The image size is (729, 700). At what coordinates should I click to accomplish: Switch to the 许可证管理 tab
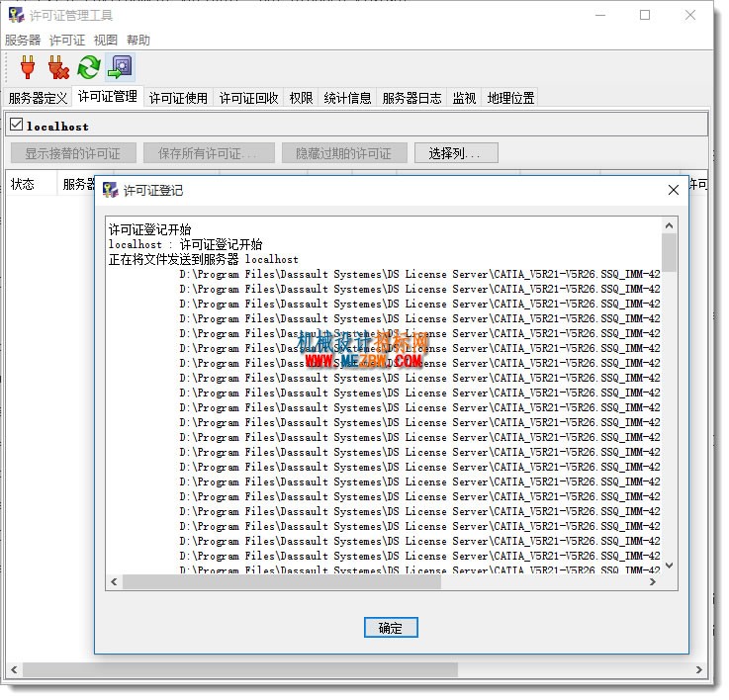click(x=108, y=97)
